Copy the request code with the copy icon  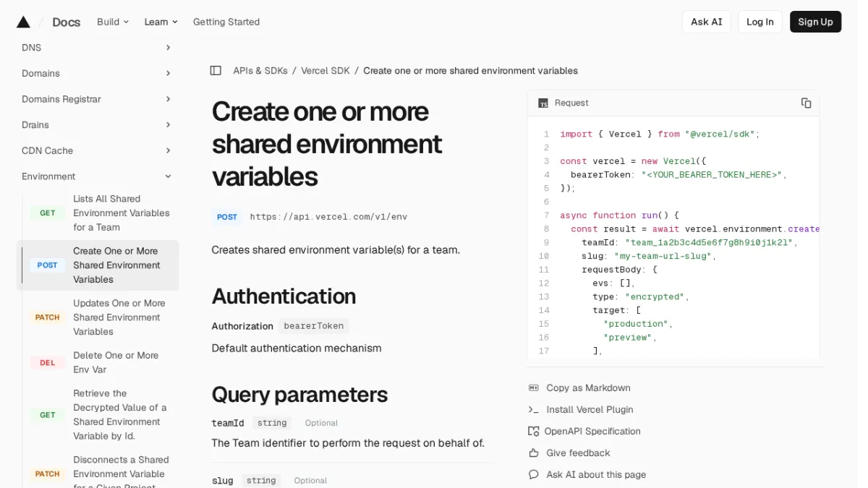(806, 103)
